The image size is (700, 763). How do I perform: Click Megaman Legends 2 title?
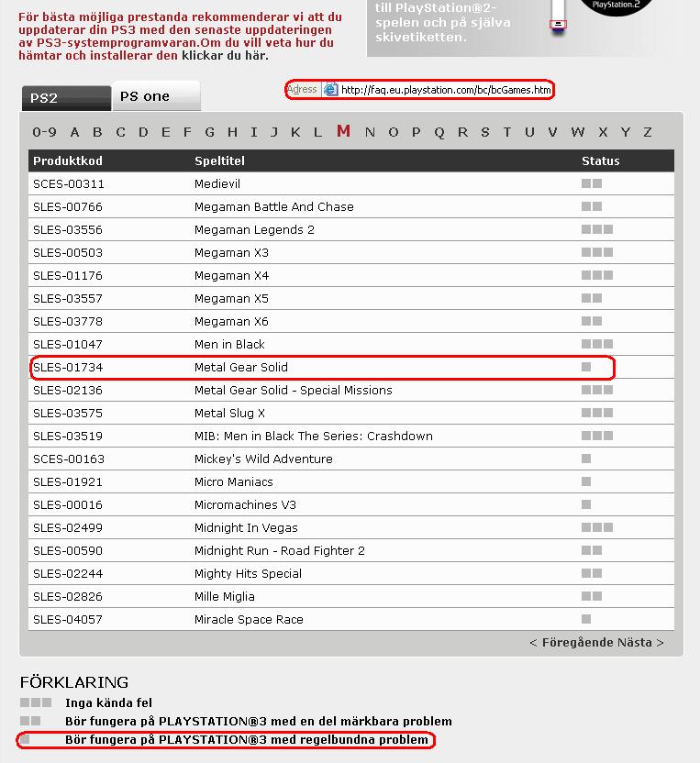pyautogui.click(x=254, y=229)
